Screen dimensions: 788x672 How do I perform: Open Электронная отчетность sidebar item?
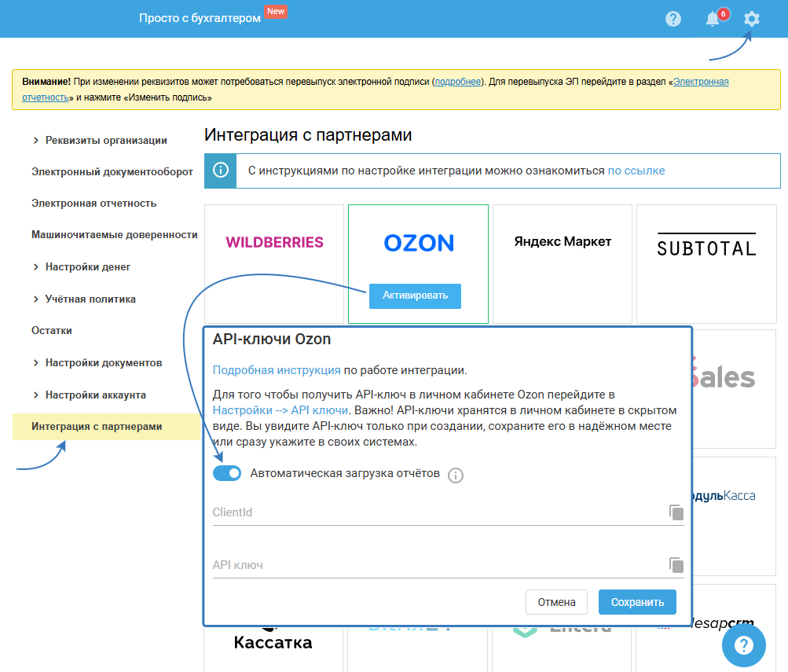coord(94,204)
